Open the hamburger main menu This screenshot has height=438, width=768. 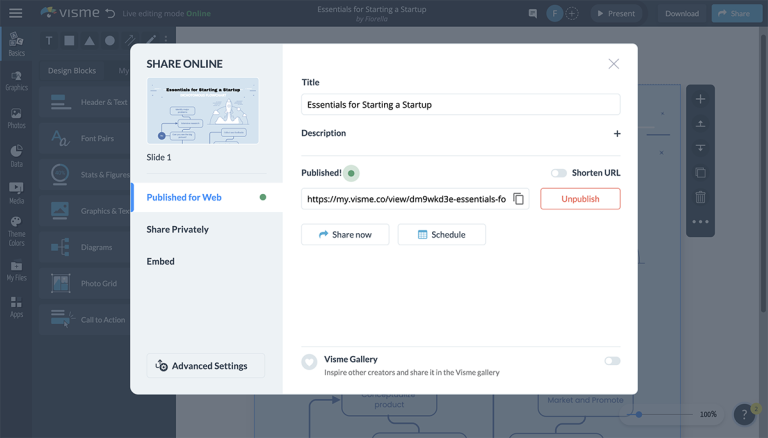[16, 13]
